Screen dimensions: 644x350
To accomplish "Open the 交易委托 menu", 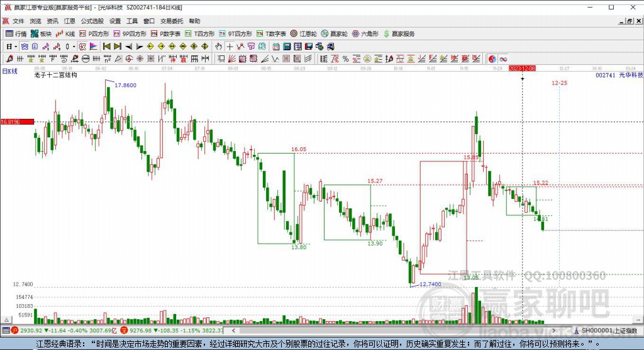I will (172, 21).
